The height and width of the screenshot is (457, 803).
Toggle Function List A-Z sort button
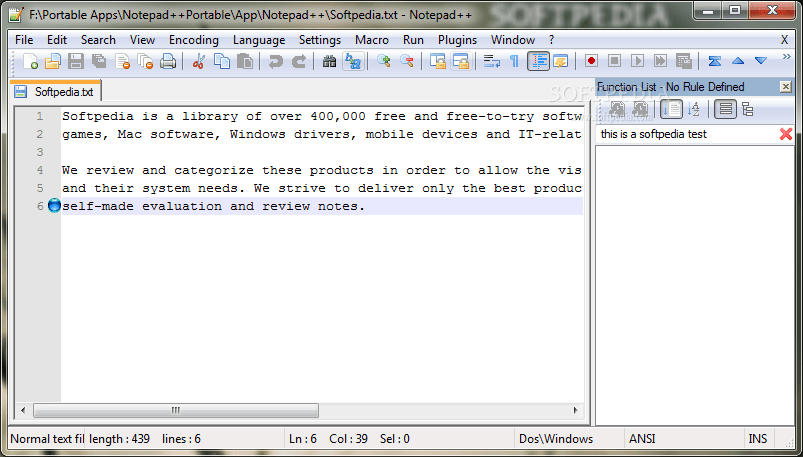[694, 109]
